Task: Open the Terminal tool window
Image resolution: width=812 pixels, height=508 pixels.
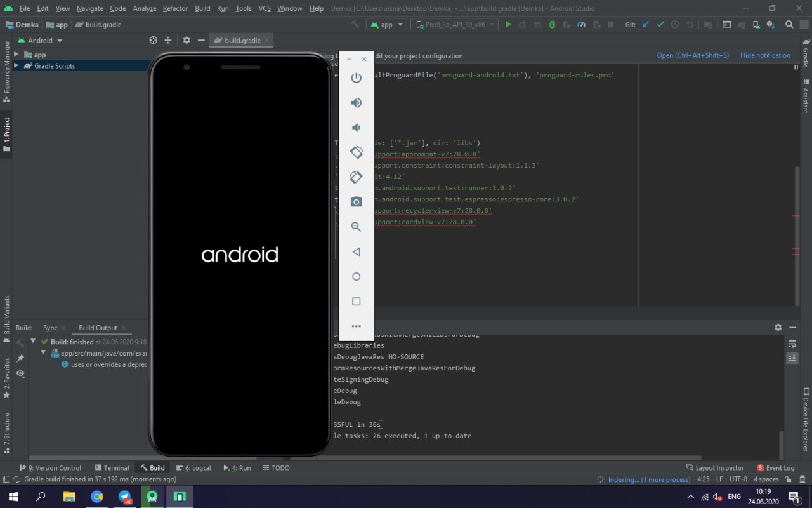Action: coord(112,468)
